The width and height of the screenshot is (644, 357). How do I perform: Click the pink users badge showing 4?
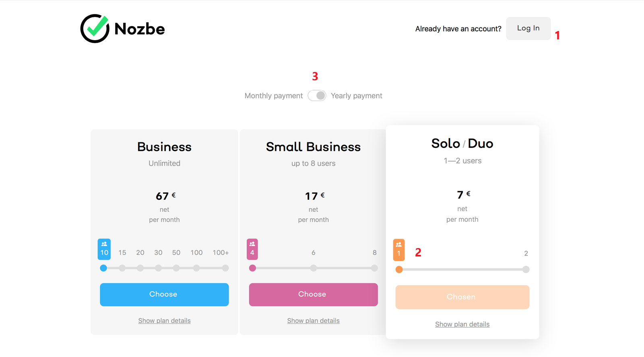(x=252, y=249)
